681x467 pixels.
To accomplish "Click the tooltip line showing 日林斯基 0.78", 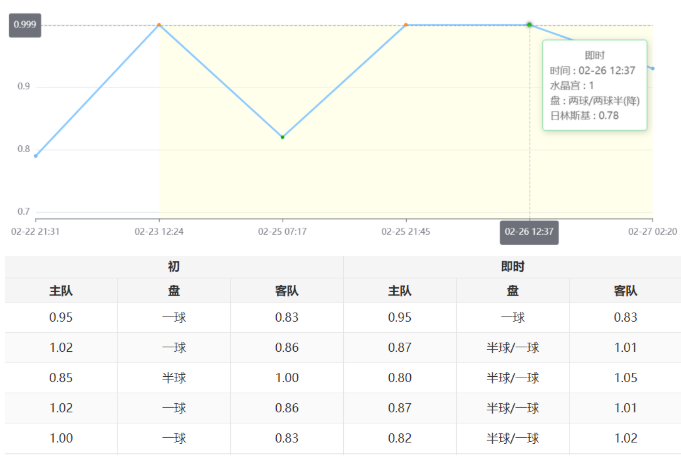I will click(585, 115).
